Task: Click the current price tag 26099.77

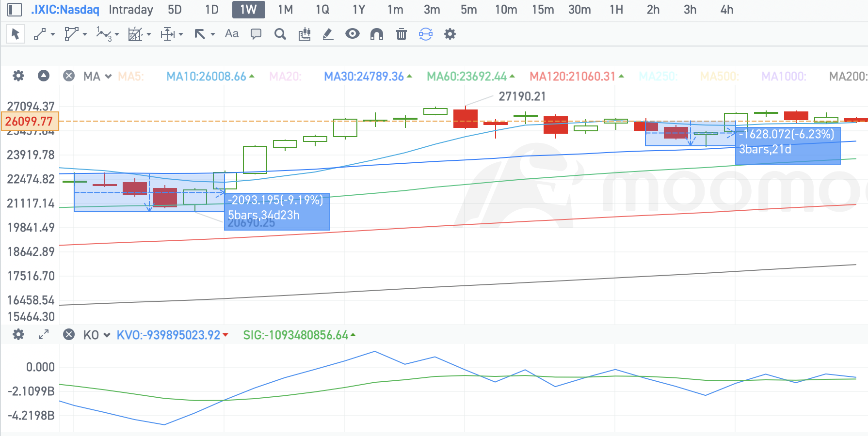Action: pyautogui.click(x=30, y=121)
